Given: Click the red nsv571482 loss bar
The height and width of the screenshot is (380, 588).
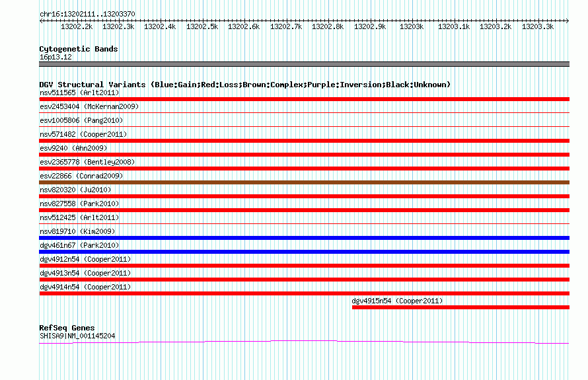Looking at the screenshot, I should tap(304, 141).
